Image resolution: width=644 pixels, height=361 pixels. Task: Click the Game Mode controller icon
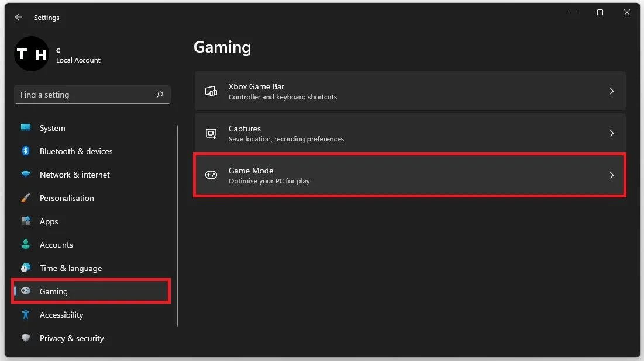pyautogui.click(x=211, y=175)
